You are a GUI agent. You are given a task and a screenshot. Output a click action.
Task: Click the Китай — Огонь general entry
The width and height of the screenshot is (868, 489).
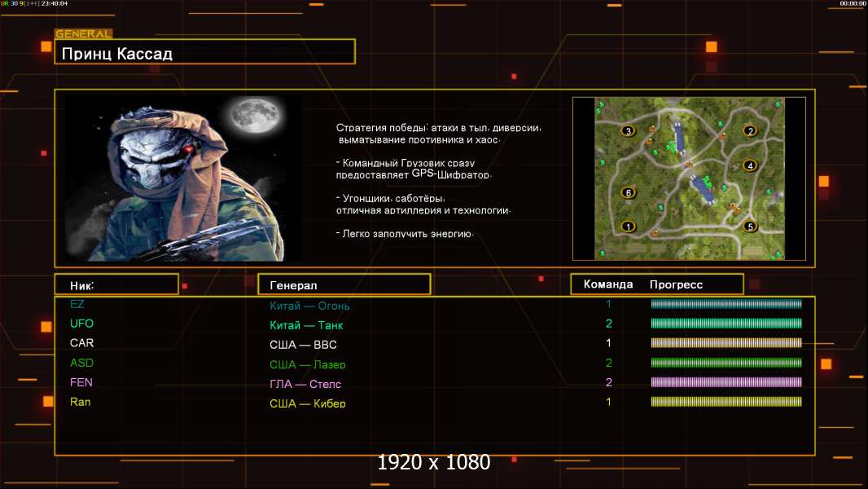(309, 305)
